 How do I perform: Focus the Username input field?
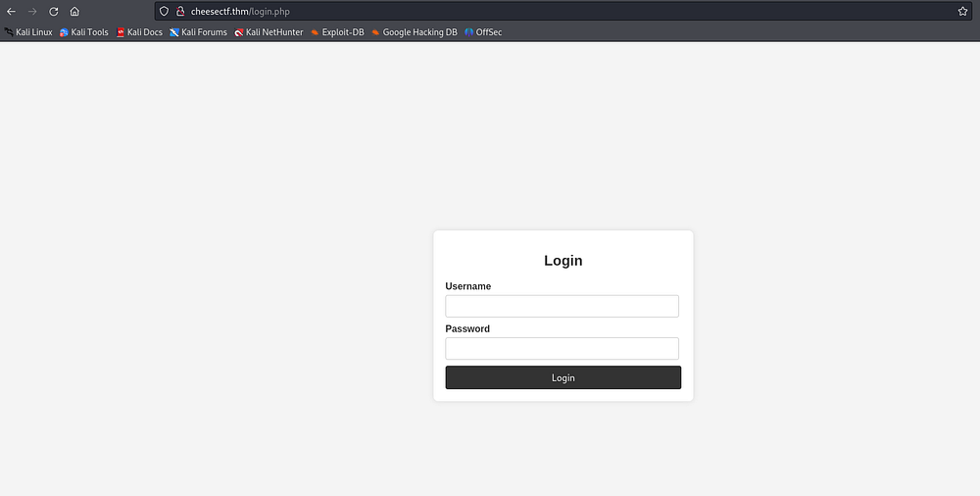[x=562, y=307]
